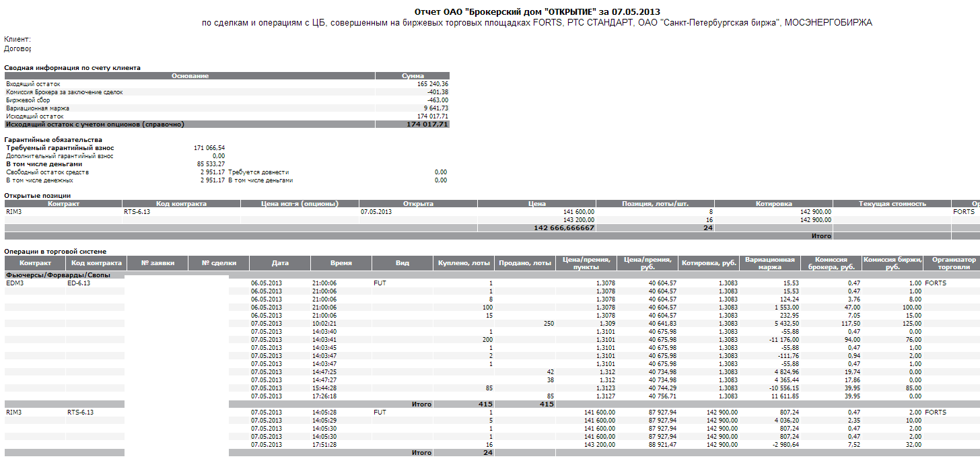Select the "Текущая стоимость" column header

[x=892, y=204]
